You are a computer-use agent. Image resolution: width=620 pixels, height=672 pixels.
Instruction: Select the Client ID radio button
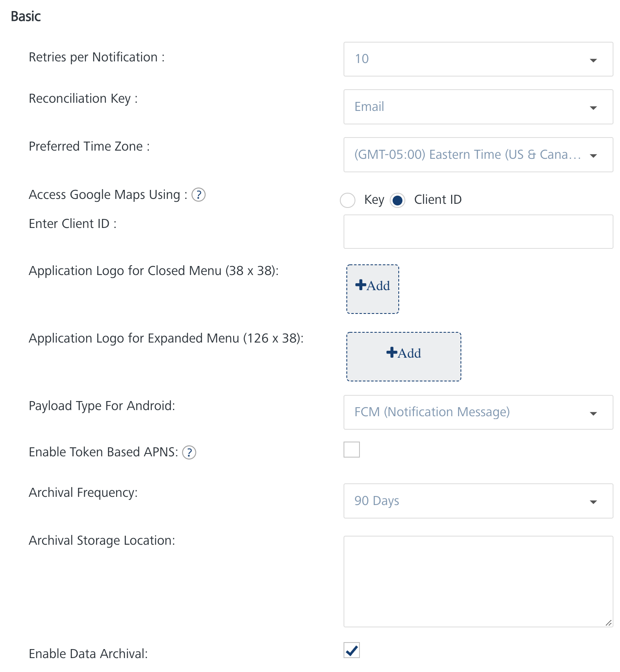(398, 200)
